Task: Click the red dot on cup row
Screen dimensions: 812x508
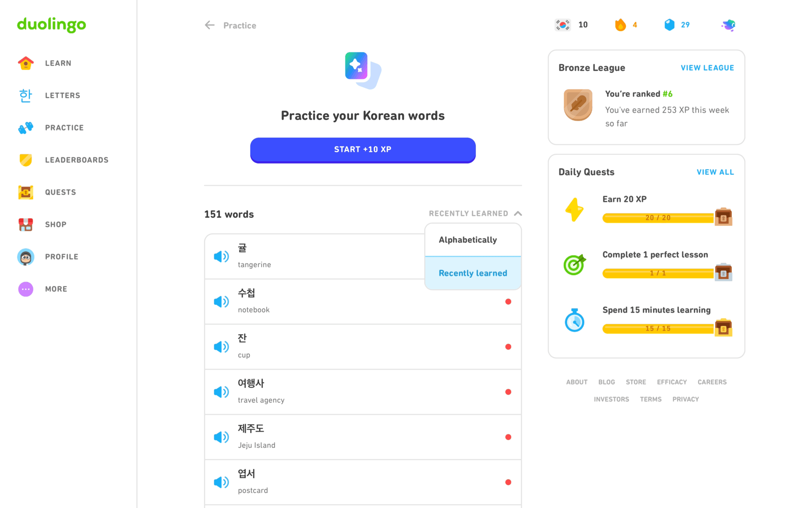Action: 508,347
